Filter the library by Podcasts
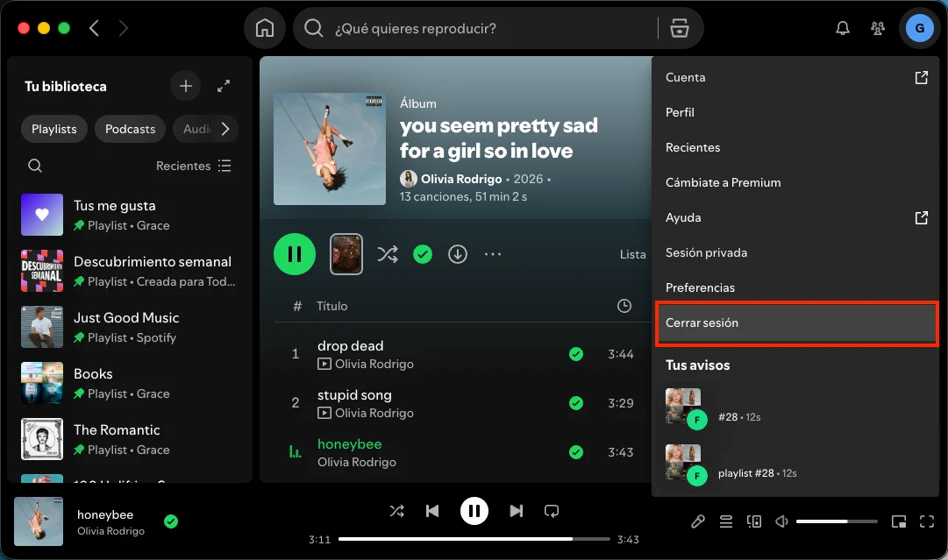The height and width of the screenshot is (560, 948). 130,129
